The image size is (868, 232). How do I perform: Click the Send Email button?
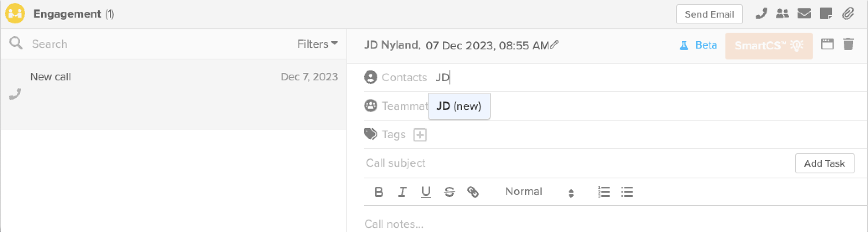pyautogui.click(x=709, y=14)
